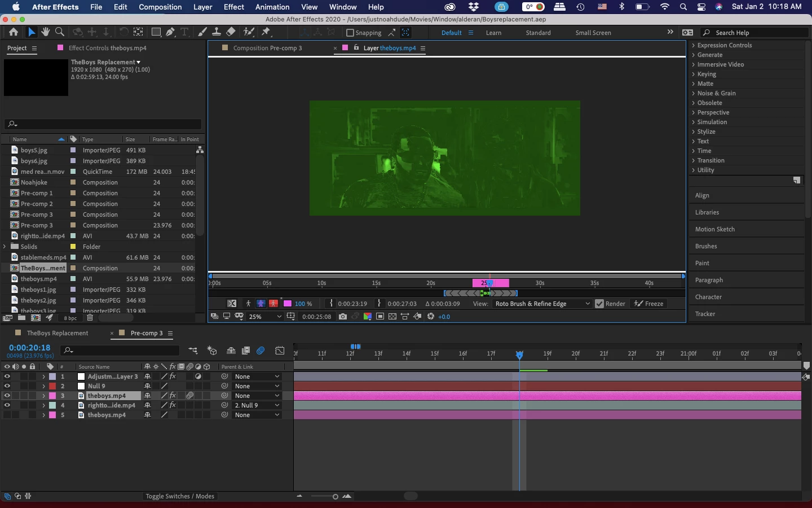Open Show Channel and Color Management icon
Viewport: 812px width, 508px height.
pyautogui.click(x=368, y=317)
